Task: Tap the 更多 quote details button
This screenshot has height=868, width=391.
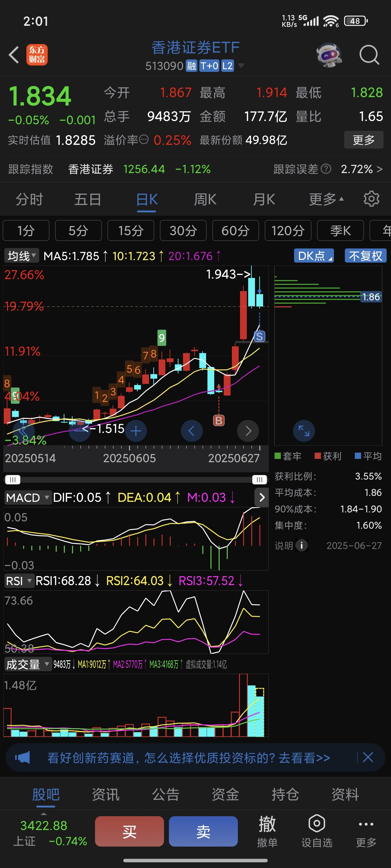Action: coord(364,139)
